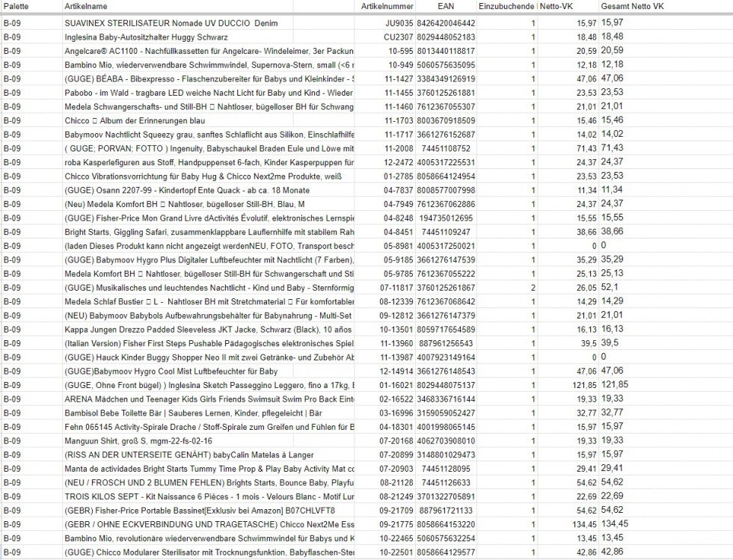Click cell Inglesina Baby-Autositzhalter Huggy Schwarz

(147, 37)
